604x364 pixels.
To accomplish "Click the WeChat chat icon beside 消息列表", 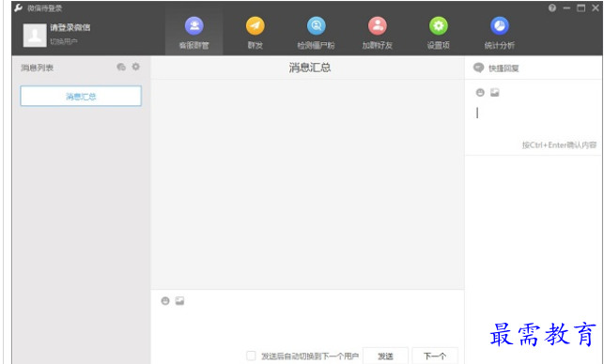I will pos(121,67).
